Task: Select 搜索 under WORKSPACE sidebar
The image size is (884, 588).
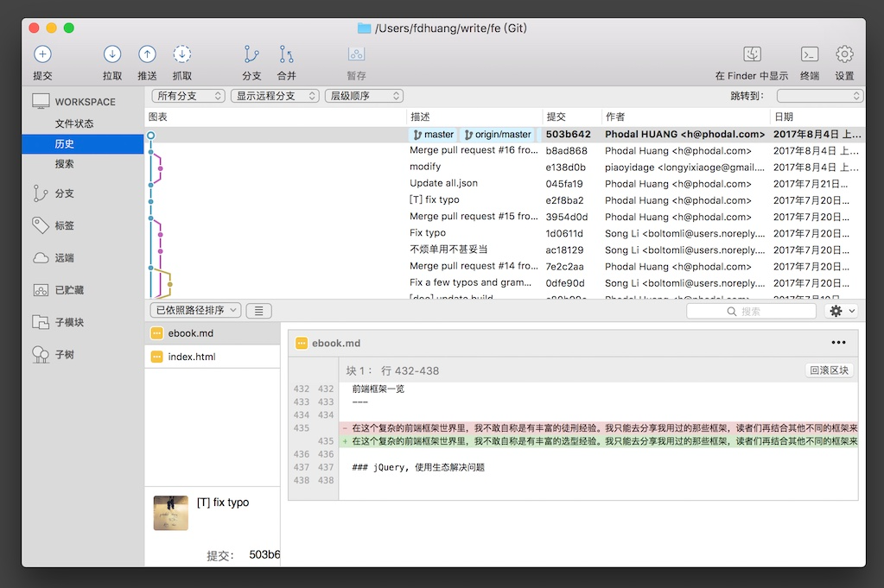Action: tap(65, 164)
